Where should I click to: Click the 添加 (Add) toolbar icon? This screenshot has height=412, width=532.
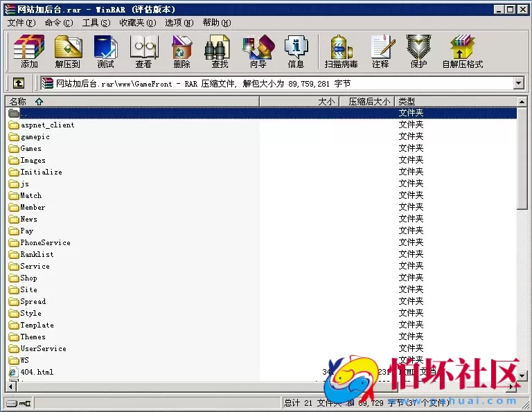(x=29, y=51)
